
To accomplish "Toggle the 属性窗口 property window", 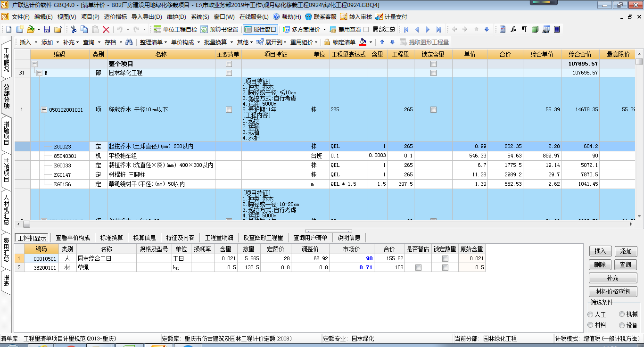I will pos(261,29).
